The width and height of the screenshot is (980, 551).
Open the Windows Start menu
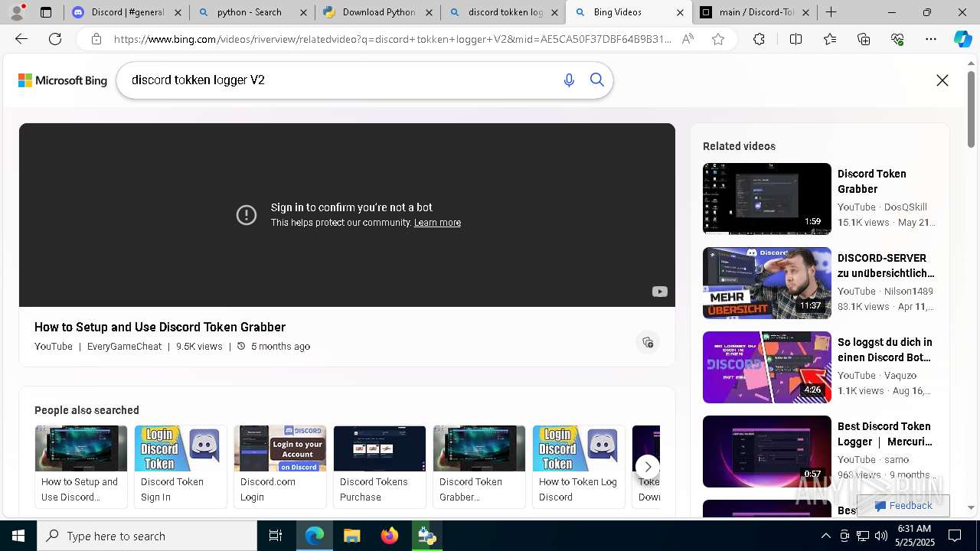pyautogui.click(x=18, y=536)
